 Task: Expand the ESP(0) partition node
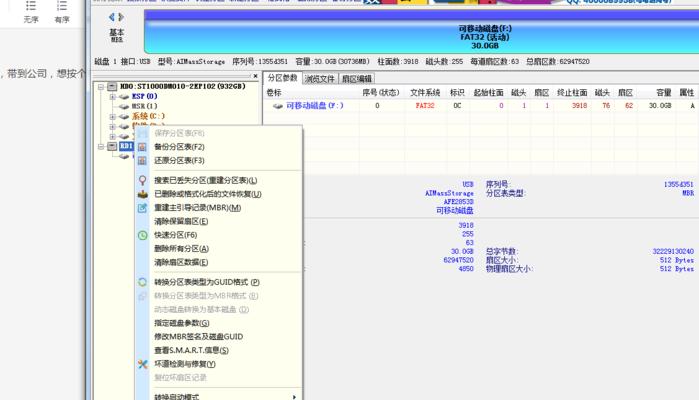(112, 97)
